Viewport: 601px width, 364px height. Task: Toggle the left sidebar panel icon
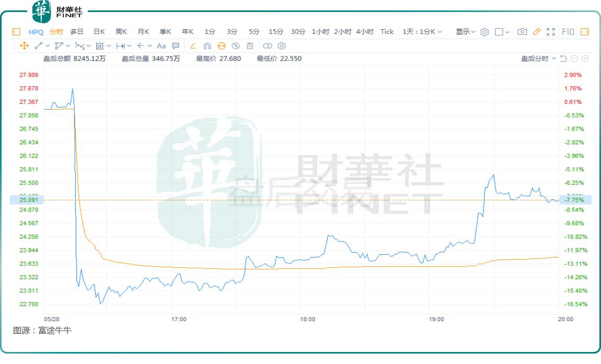tap(16, 32)
